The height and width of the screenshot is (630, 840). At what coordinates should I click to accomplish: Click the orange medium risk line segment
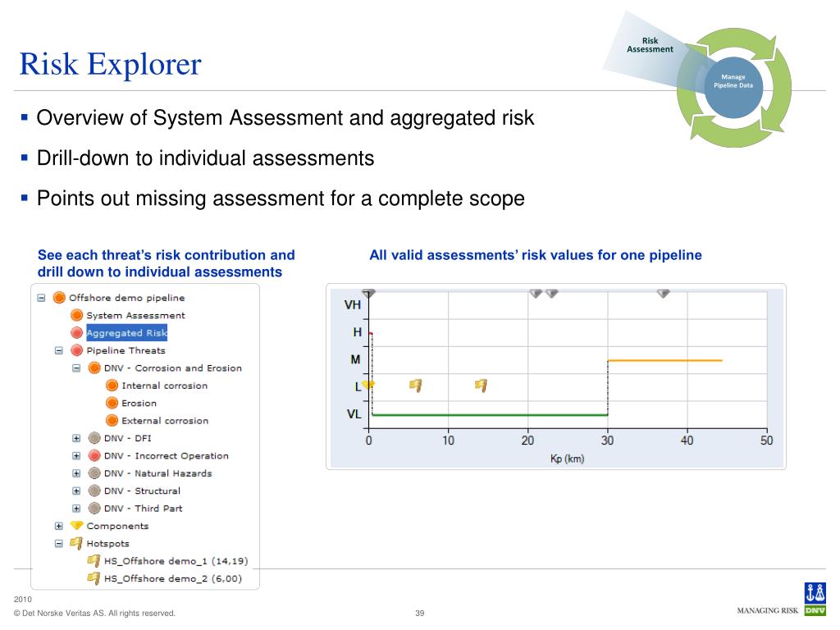(664, 361)
